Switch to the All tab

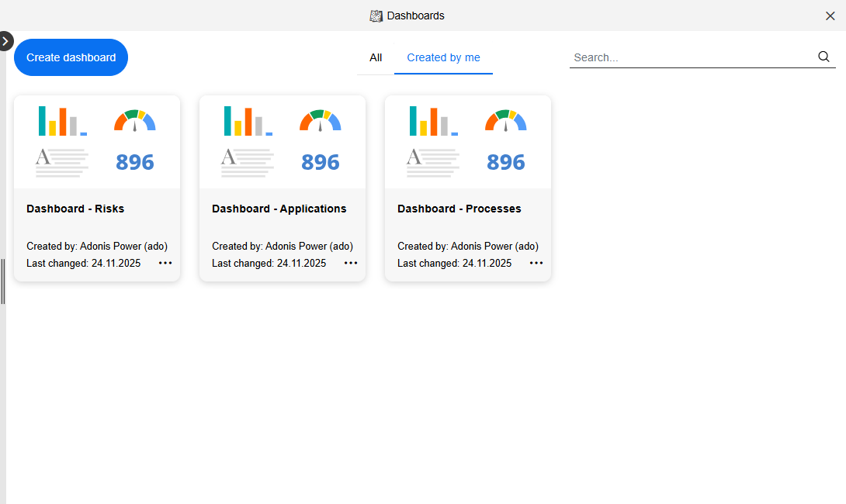coord(376,57)
